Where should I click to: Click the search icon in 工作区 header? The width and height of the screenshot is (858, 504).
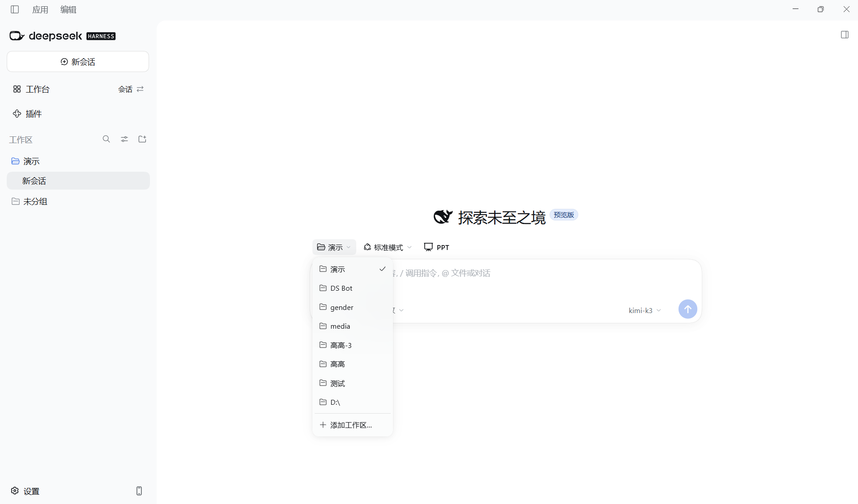pyautogui.click(x=106, y=139)
